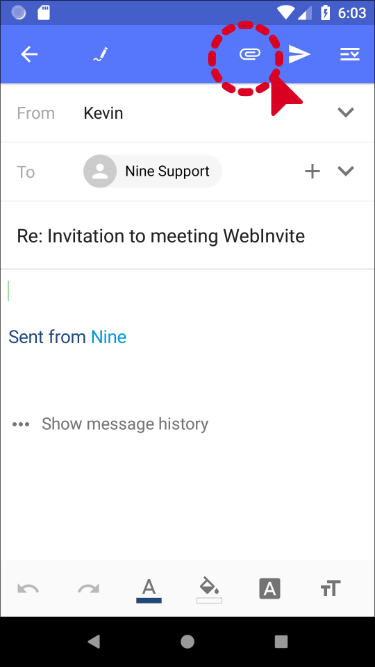Choose font color with the underlined A

click(x=149, y=590)
